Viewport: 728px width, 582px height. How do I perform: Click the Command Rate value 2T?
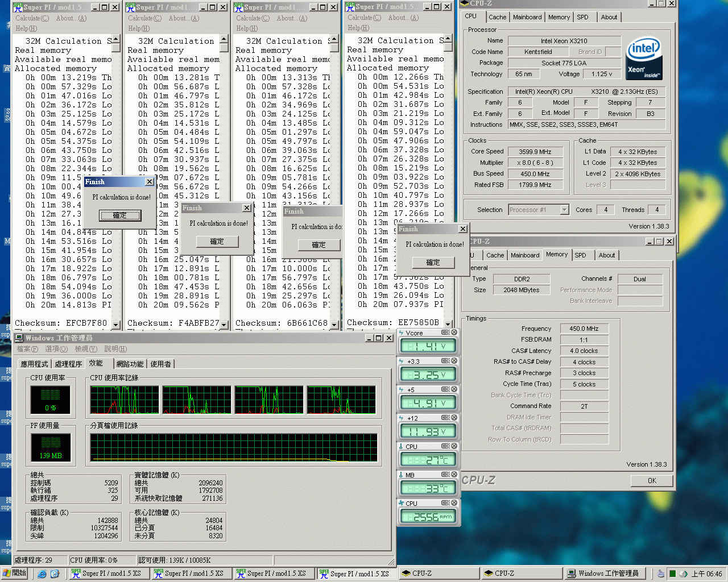[584, 406]
